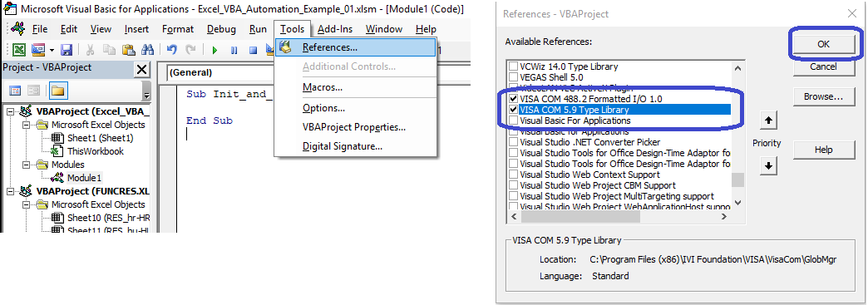Click the References icon in Tools menu

click(286, 47)
